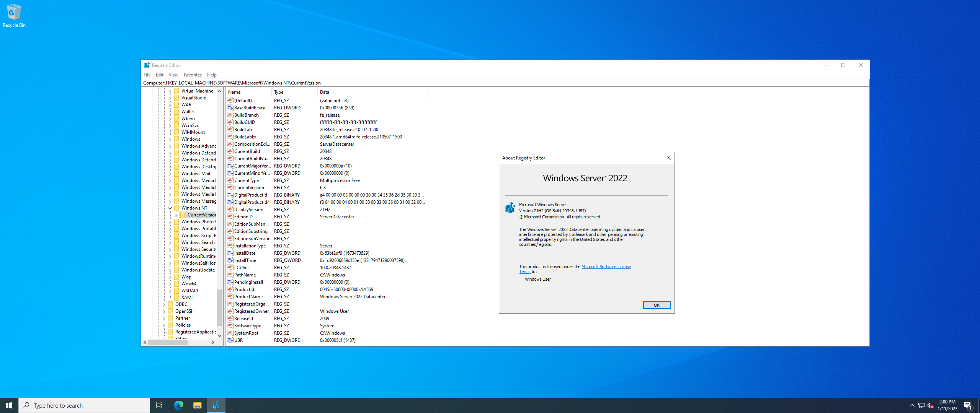Click the OpenSSH folder icon
Screen dimensions: 980x413
coord(171,311)
